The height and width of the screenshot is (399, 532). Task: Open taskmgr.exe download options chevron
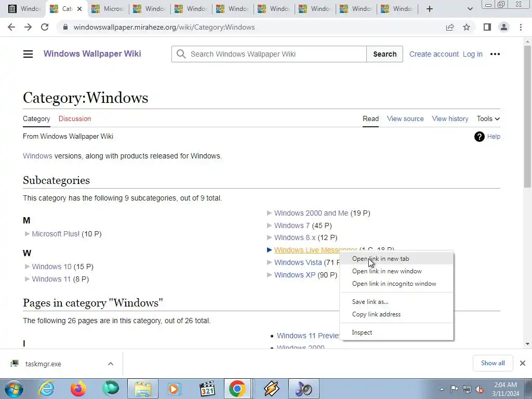pos(111,364)
